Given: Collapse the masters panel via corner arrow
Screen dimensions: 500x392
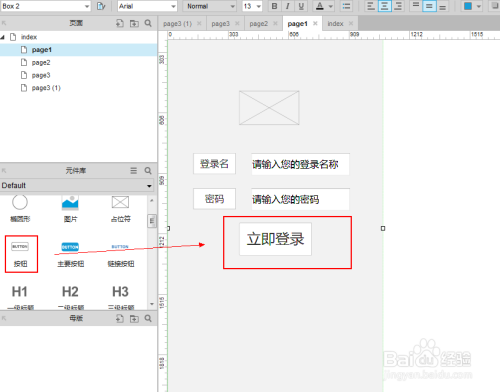Looking at the screenshot, I should (4, 318).
